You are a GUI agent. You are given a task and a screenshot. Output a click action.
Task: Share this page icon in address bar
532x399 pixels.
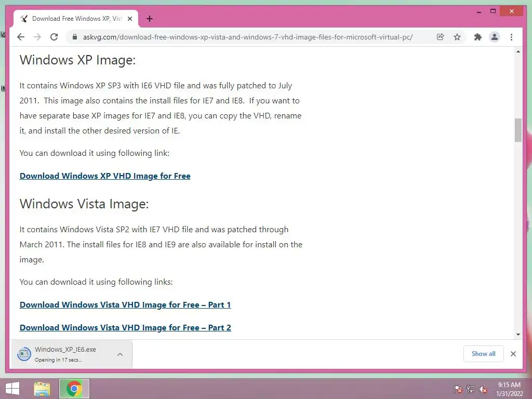click(x=441, y=37)
